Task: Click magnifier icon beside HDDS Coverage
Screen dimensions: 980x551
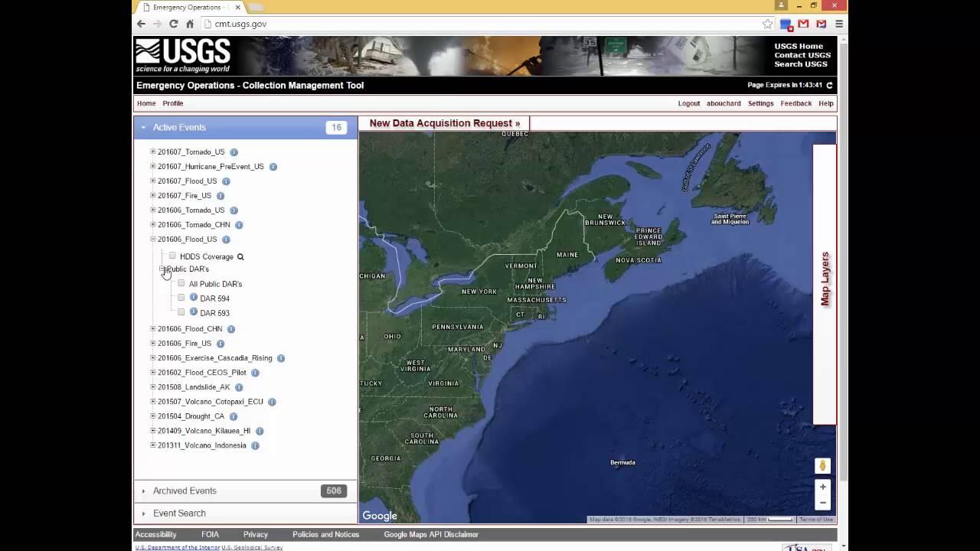Action: 240,257
